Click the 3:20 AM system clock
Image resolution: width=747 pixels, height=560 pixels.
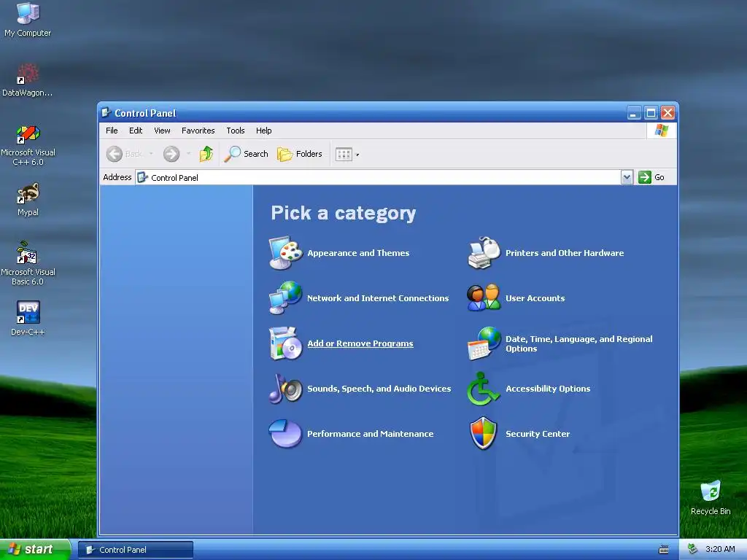tap(720, 549)
